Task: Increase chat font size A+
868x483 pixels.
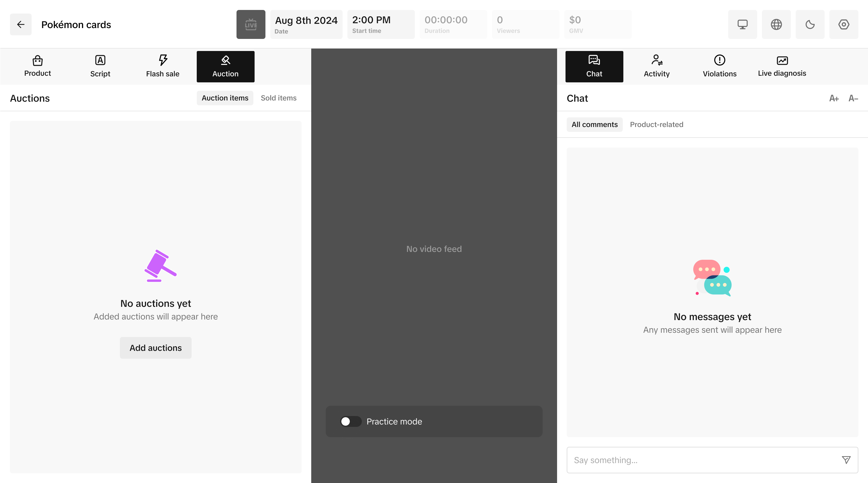Action: pyautogui.click(x=834, y=98)
